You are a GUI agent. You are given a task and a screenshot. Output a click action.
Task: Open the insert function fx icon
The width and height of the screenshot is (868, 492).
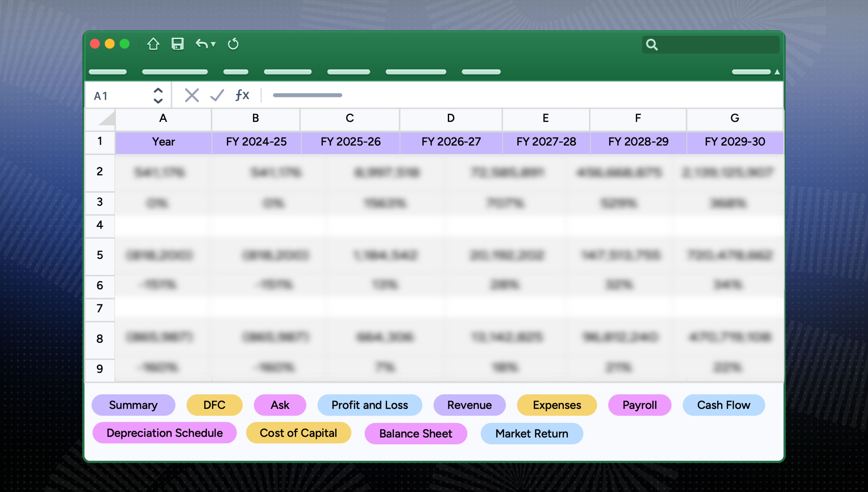242,95
